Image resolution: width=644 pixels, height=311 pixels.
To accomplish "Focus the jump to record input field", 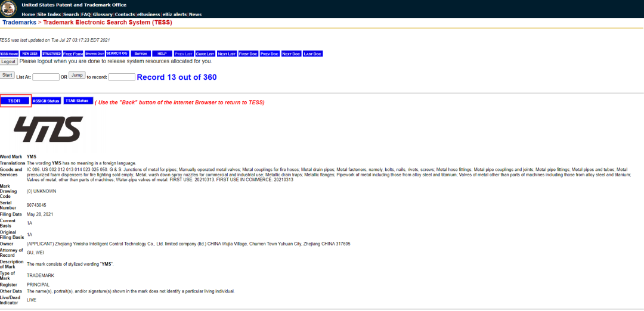I will tap(122, 77).
